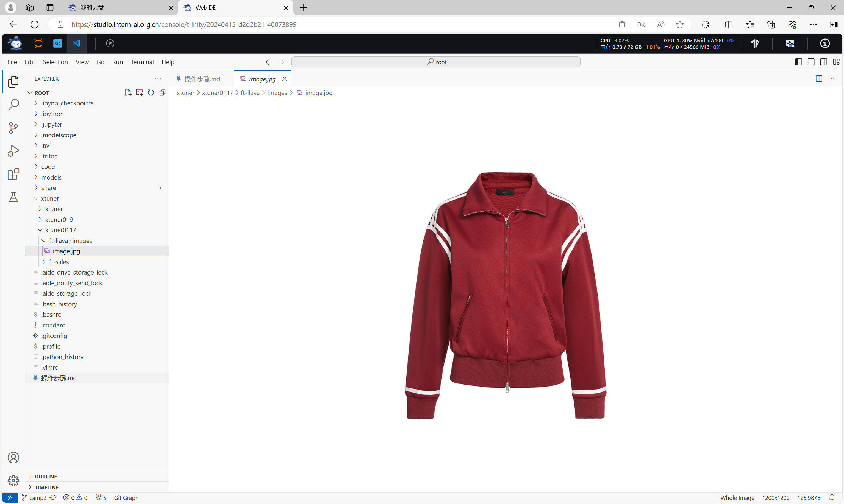
Task: Refresh the explorer file tree
Action: click(x=151, y=93)
